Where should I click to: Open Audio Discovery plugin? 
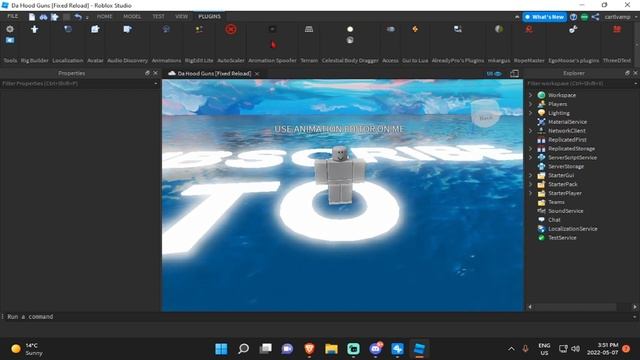127,29
